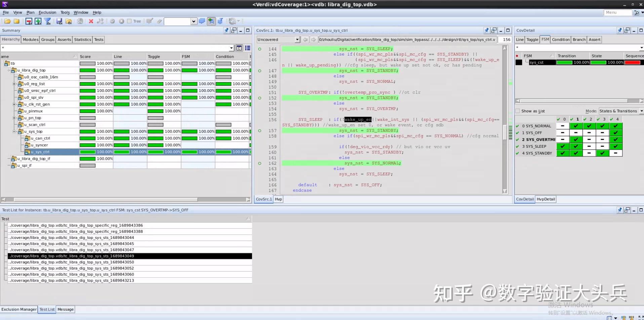Toggle the Tree checkbox in the toolbar
The height and width of the screenshot is (320, 644).
129,21
